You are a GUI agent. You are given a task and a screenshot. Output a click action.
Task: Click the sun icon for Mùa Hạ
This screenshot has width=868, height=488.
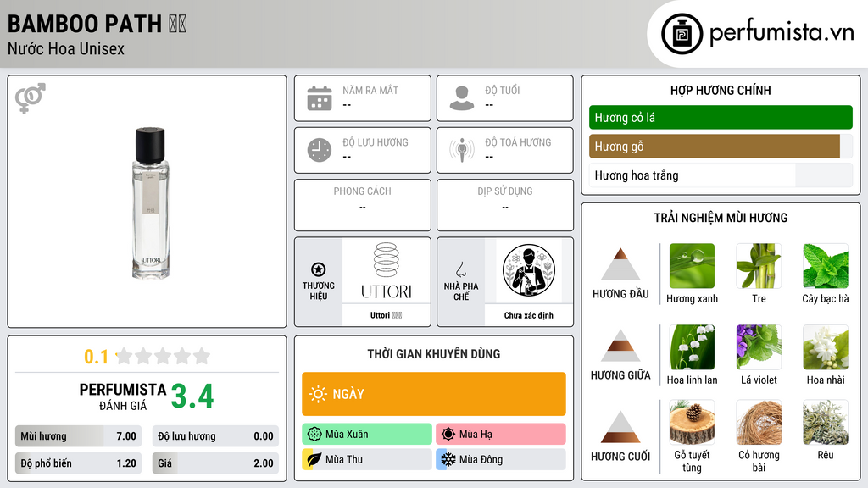pyautogui.click(x=448, y=435)
